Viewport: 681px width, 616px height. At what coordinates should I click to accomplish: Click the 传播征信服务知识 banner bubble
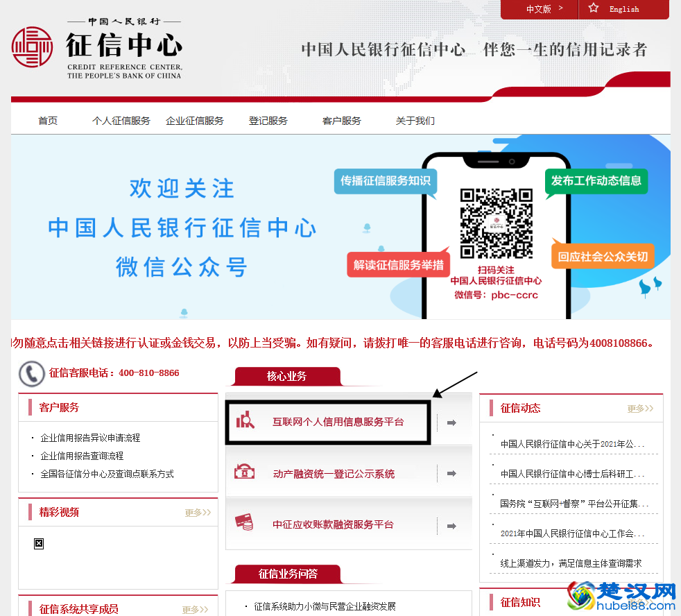click(386, 181)
